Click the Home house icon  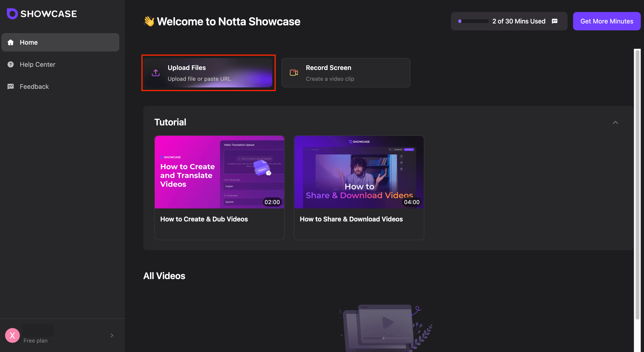[11, 42]
